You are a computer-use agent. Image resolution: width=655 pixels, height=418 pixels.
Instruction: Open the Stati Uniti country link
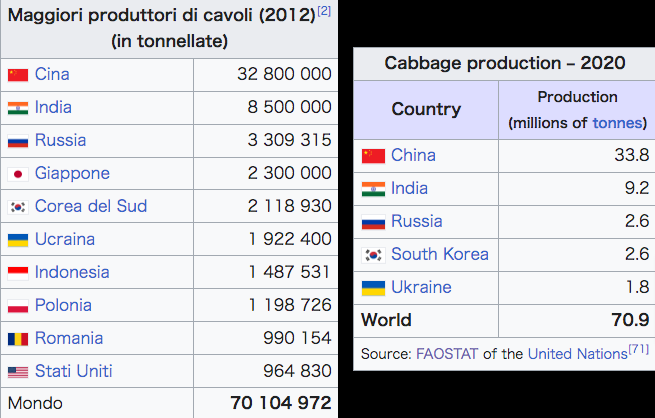(x=74, y=372)
